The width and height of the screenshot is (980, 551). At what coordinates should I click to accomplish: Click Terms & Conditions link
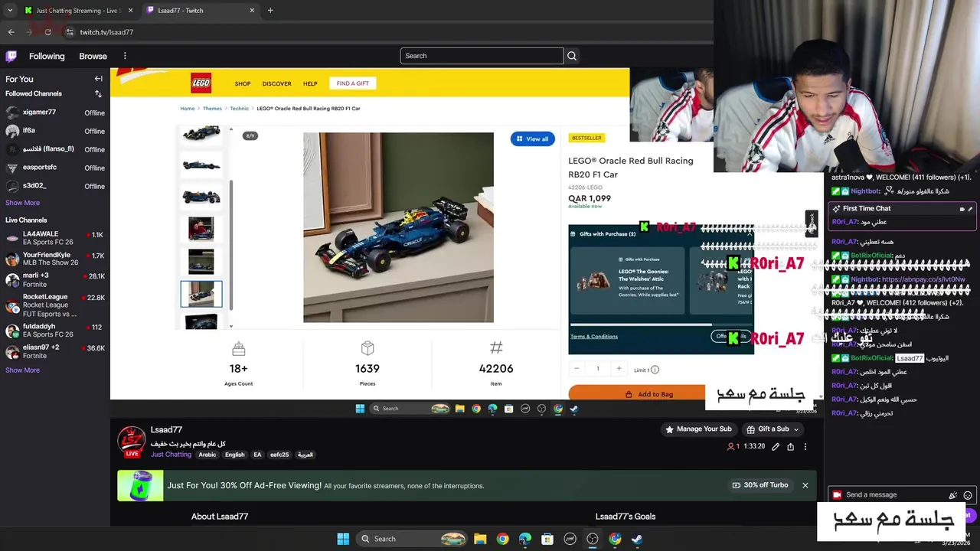point(594,337)
